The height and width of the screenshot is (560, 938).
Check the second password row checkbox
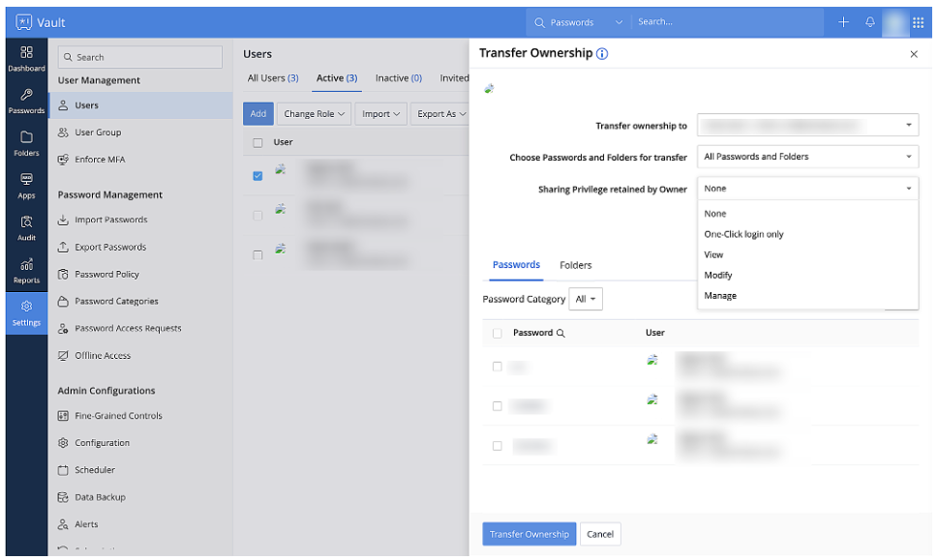click(498, 406)
